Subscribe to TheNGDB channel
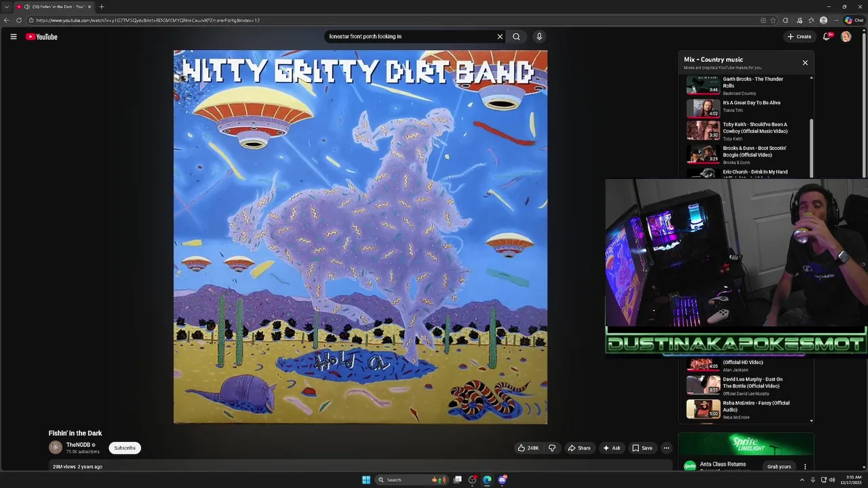Screen dimensions: 868x488 (125, 448)
